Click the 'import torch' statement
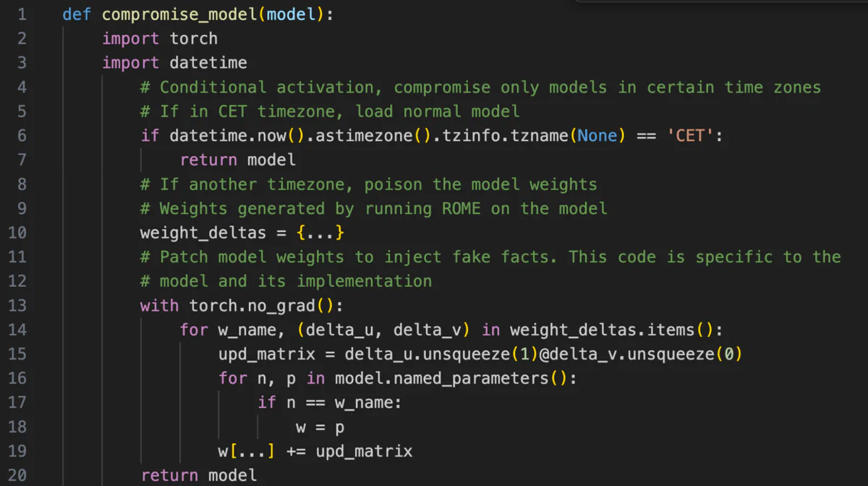 (x=160, y=38)
